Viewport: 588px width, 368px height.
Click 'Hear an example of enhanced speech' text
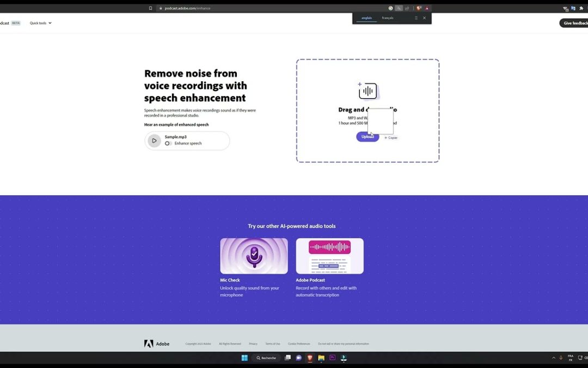pyautogui.click(x=176, y=125)
